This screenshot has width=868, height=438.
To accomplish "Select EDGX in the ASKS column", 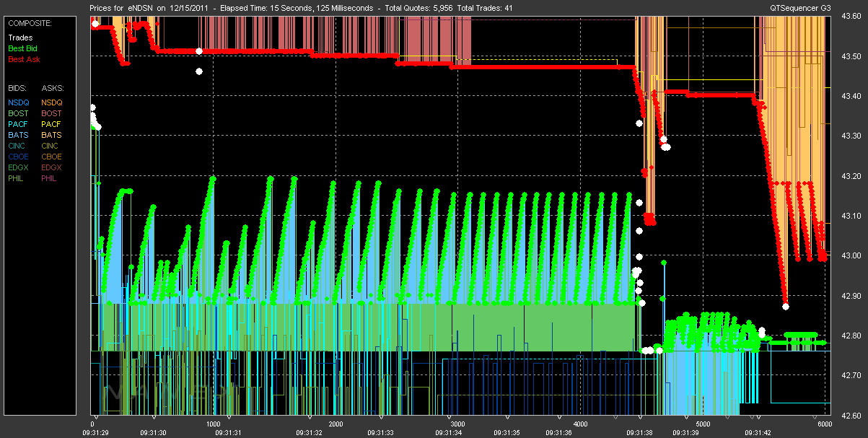I will point(52,167).
